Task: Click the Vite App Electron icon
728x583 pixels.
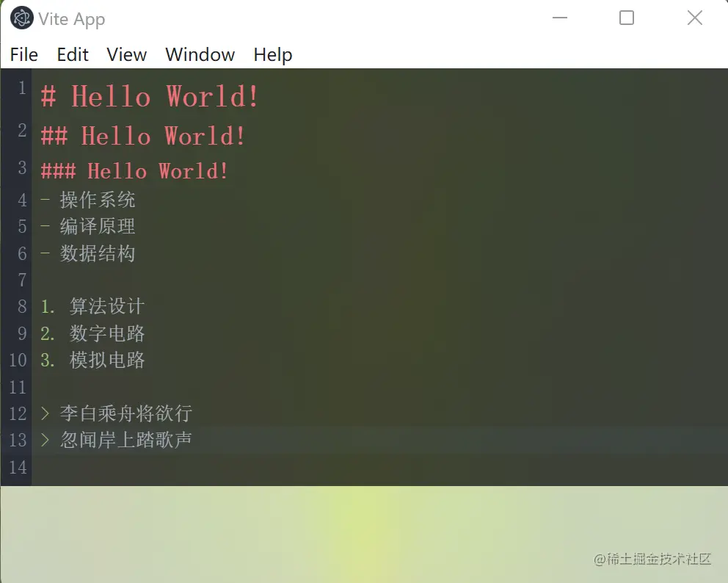Action: [21, 18]
